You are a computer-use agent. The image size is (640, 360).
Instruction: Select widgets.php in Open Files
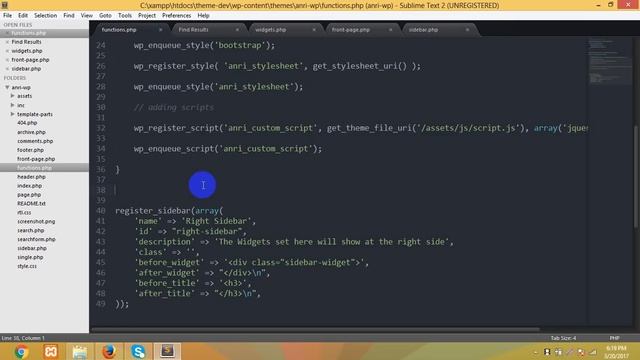(27, 51)
